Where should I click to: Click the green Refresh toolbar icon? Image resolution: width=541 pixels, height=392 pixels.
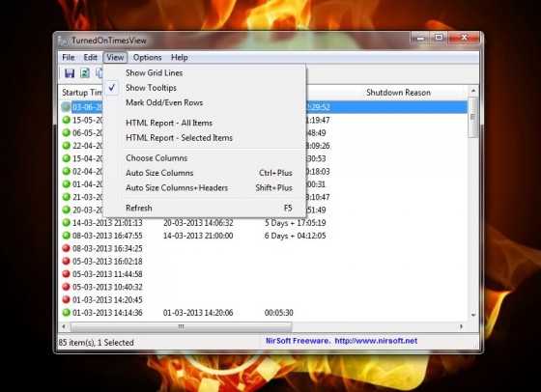point(85,72)
